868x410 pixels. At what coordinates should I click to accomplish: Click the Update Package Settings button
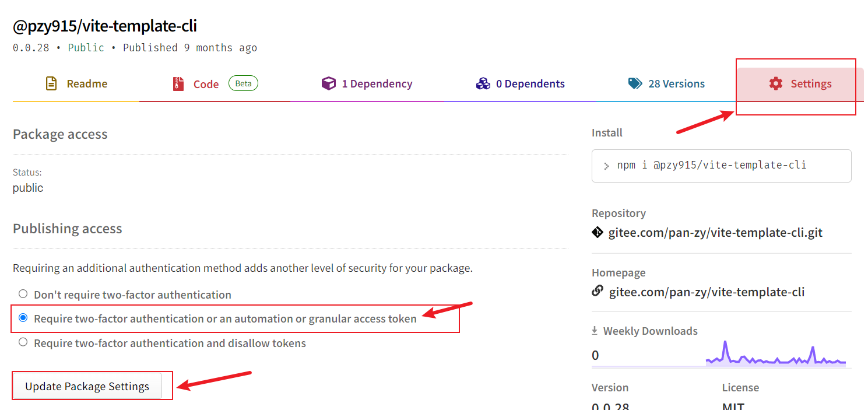click(87, 386)
